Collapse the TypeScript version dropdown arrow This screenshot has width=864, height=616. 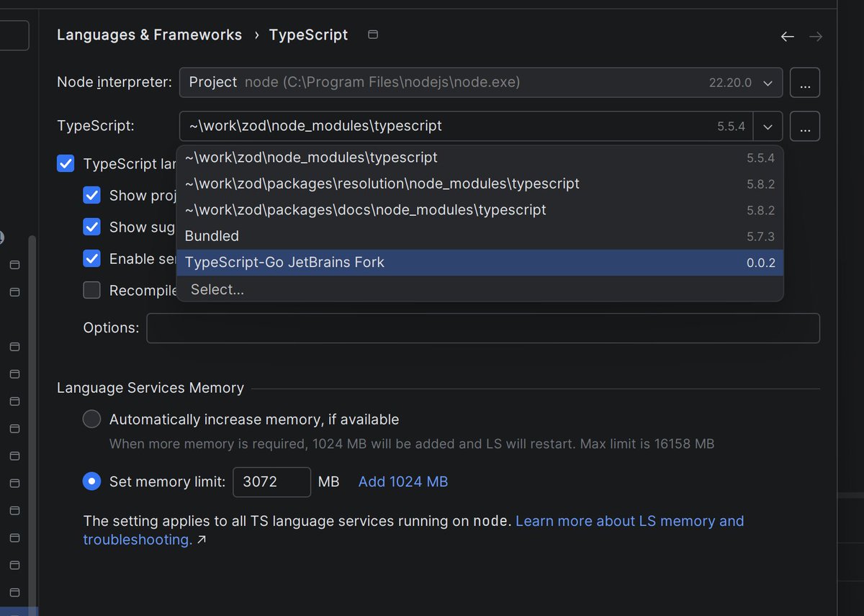768,127
